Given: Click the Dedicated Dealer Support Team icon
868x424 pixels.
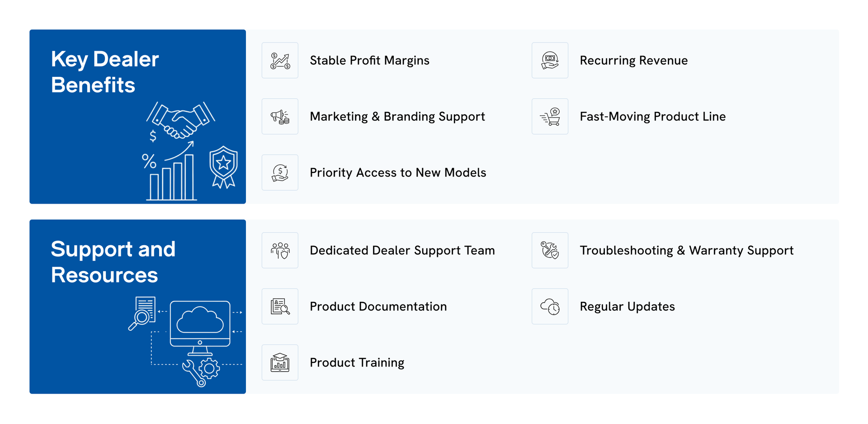Looking at the screenshot, I should tap(280, 251).
